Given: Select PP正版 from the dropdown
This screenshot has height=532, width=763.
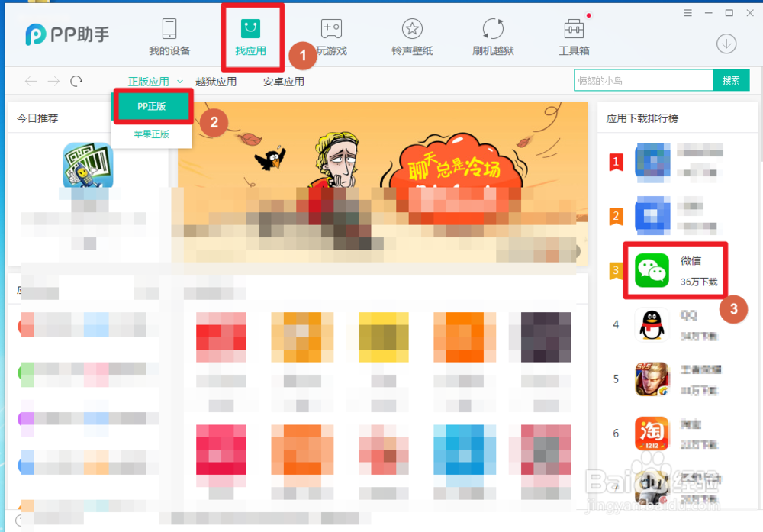Looking at the screenshot, I should 151,106.
